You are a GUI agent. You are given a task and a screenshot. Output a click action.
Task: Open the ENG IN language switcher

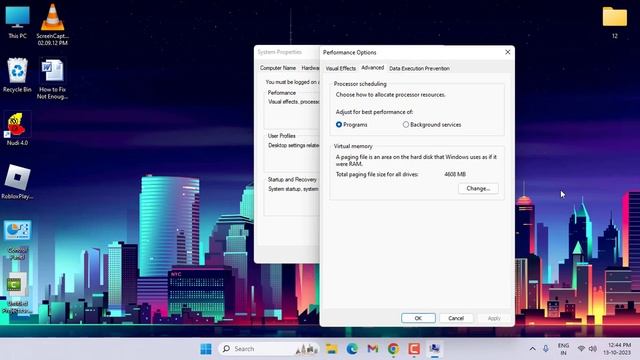[x=563, y=349]
